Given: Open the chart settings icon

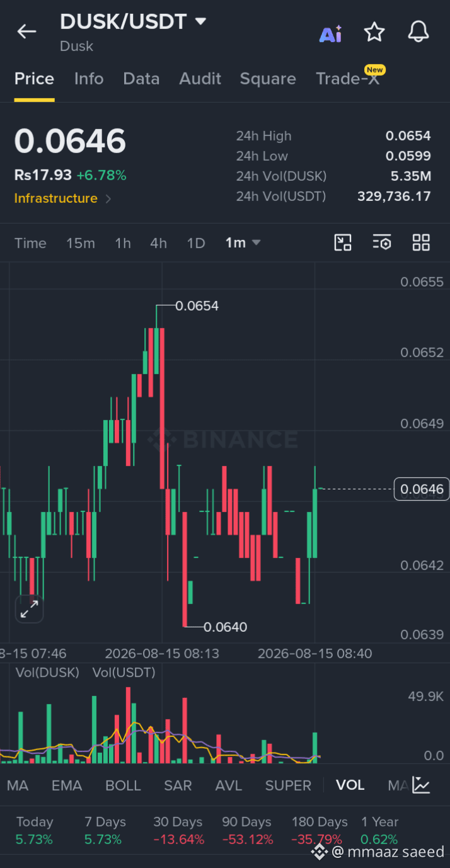Looking at the screenshot, I should (381, 243).
